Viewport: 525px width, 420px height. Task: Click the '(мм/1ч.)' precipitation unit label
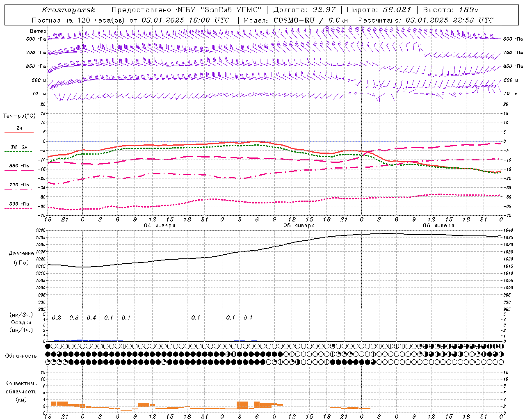(x=21, y=330)
